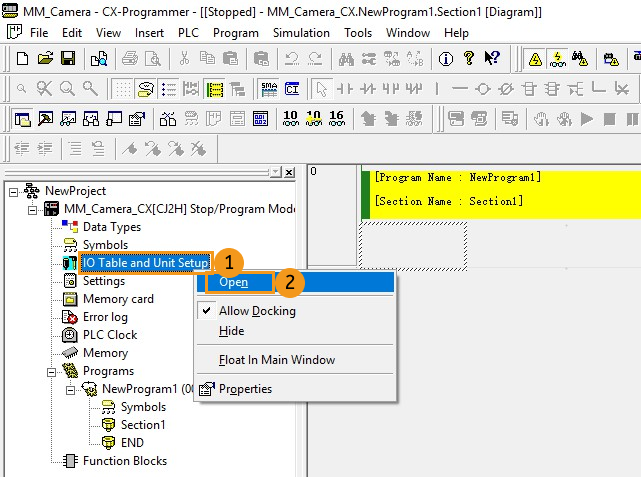The width and height of the screenshot is (641, 477).
Task: Collapse the NewProject tree node
Action: pos(13,191)
